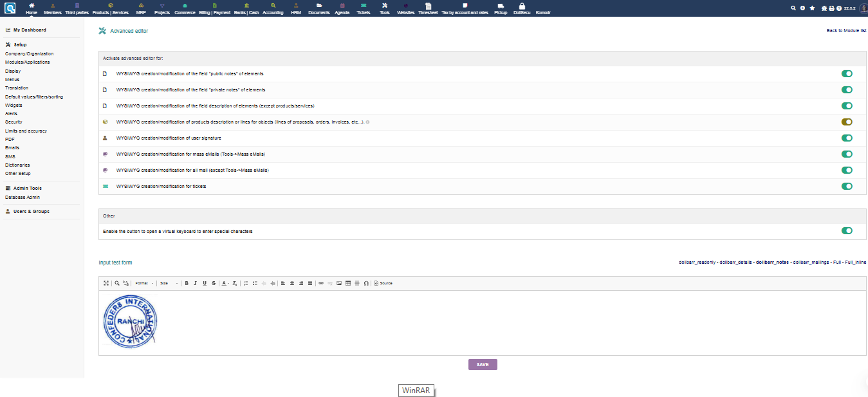Toggle WYSIWYG for products description lines

click(847, 122)
